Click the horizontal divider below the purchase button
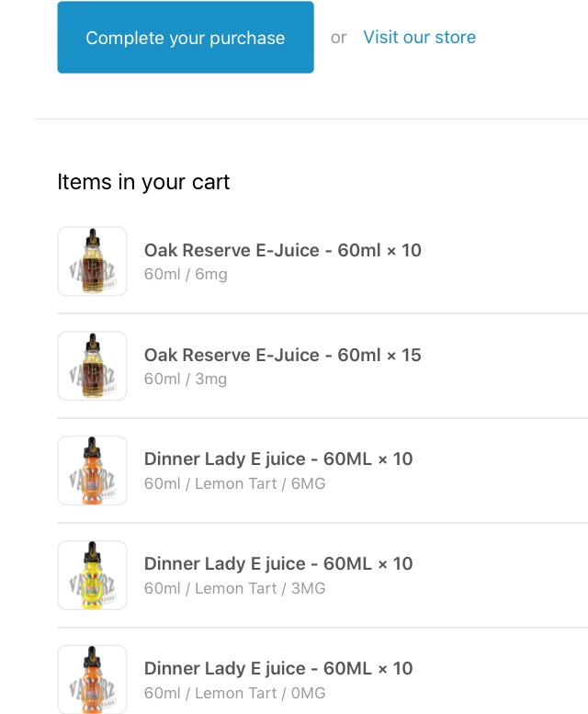The width and height of the screenshot is (588, 714). (311, 119)
